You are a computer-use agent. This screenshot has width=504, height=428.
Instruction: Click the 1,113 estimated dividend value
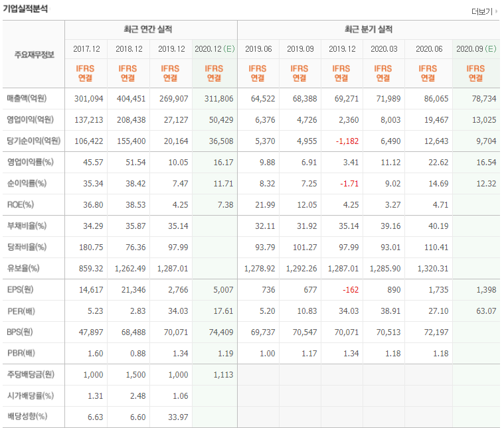click(223, 375)
